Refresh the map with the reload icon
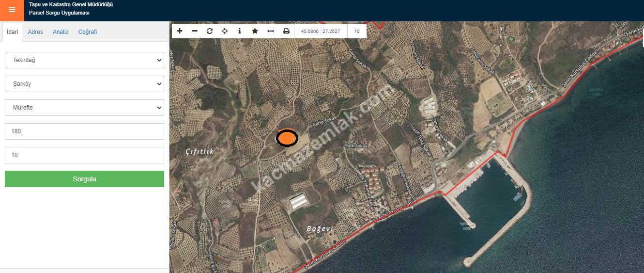This screenshot has height=273, width=644. (x=210, y=31)
